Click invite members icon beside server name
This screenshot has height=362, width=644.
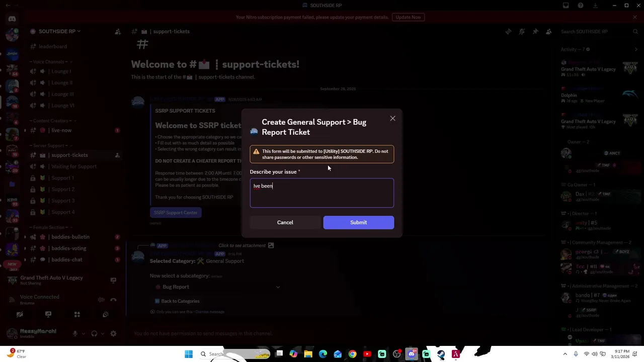click(x=117, y=32)
